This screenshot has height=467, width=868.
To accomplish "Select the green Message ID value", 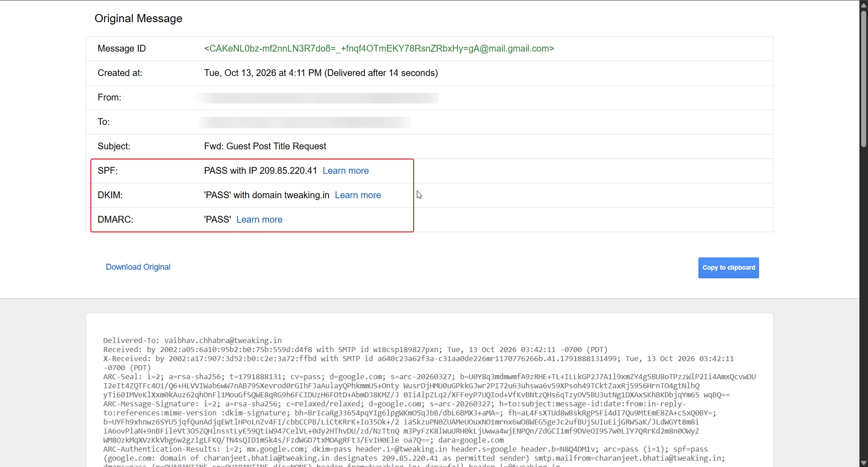I will click(x=379, y=48).
